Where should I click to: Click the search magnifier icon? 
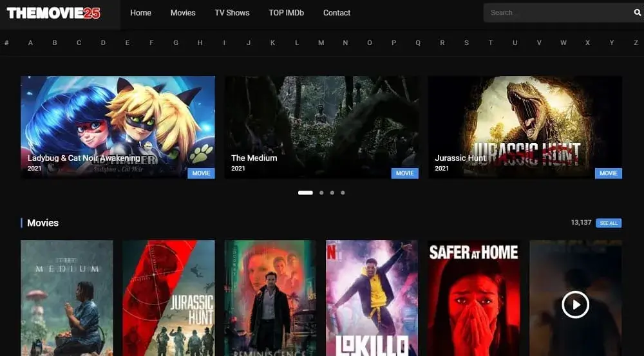(x=637, y=13)
